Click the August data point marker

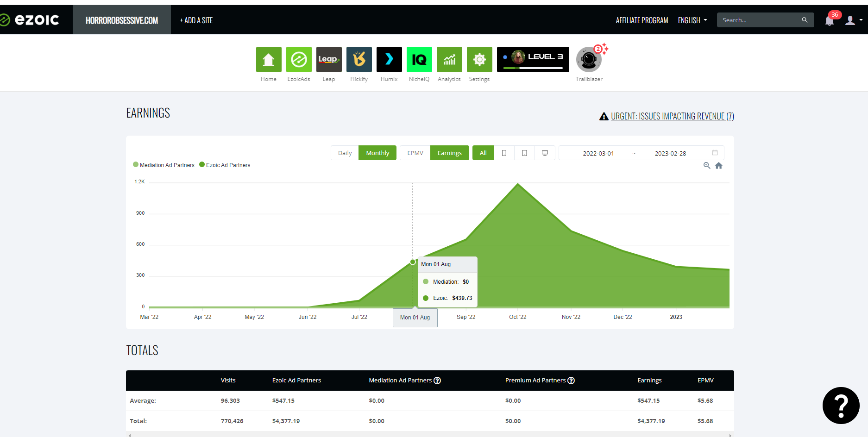pyautogui.click(x=413, y=262)
